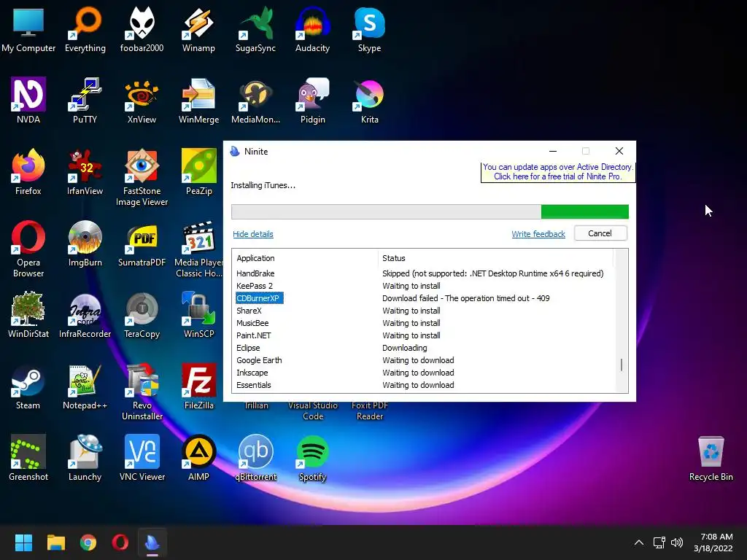The width and height of the screenshot is (747, 560).
Task: Select the ImgBurn desktop icon
Action: pyautogui.click(x=85, y=244)
